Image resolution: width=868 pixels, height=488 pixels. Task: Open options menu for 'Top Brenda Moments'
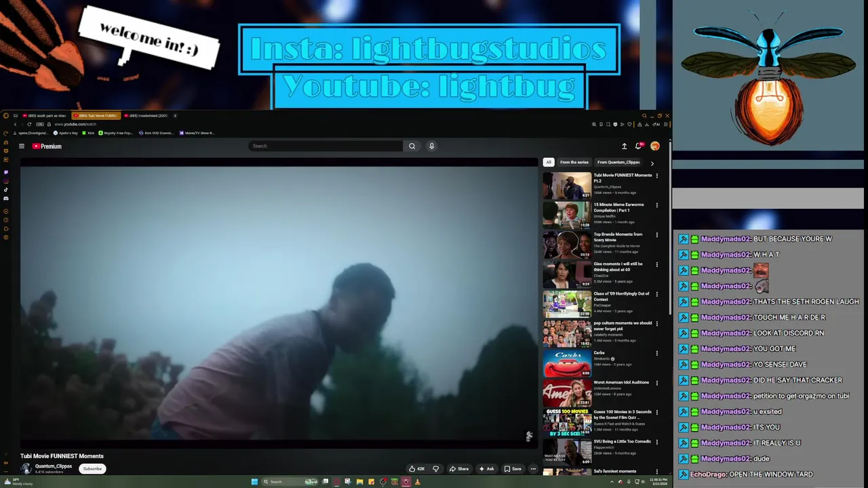[656, 235]
